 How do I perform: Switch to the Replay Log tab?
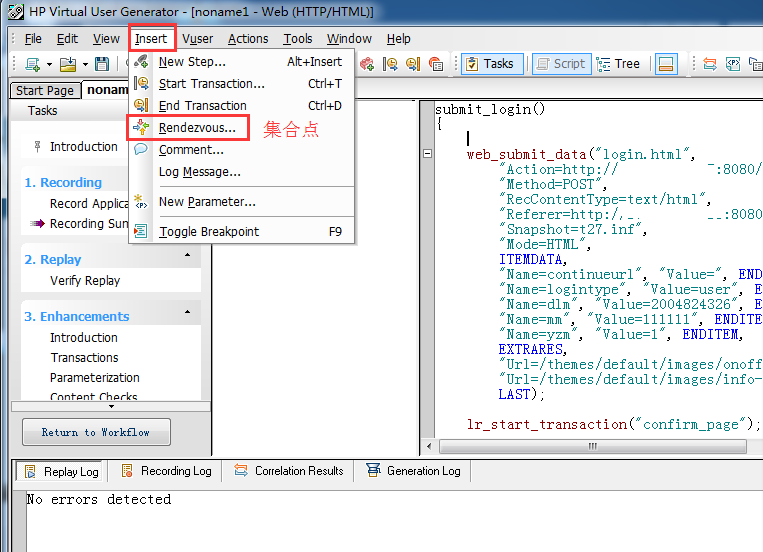coord(61,471)
